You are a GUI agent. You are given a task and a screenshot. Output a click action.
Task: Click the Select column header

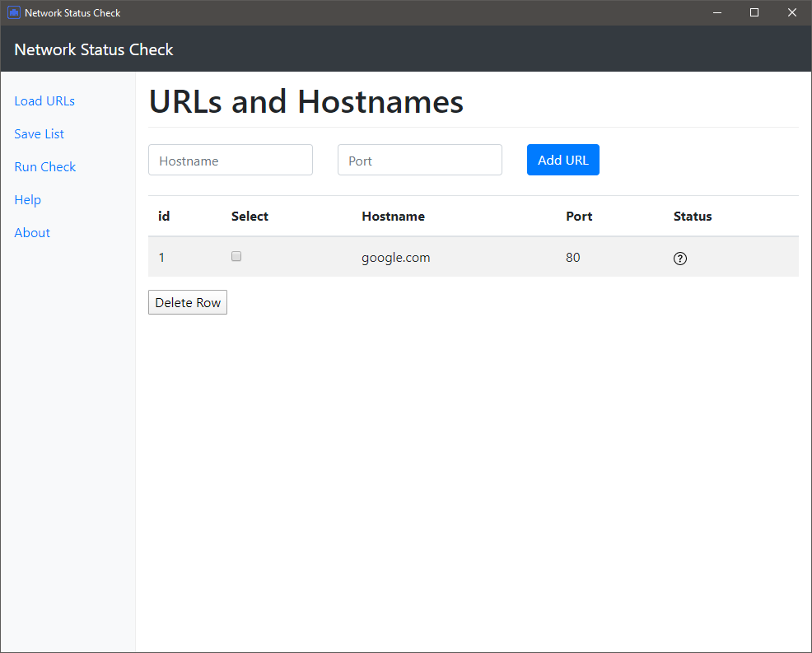click(x=250, y=217)
